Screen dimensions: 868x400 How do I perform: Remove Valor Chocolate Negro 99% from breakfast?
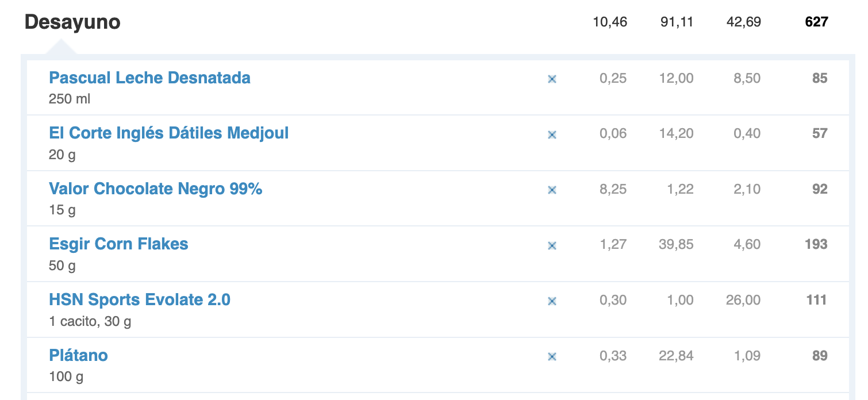pos(552,190)
